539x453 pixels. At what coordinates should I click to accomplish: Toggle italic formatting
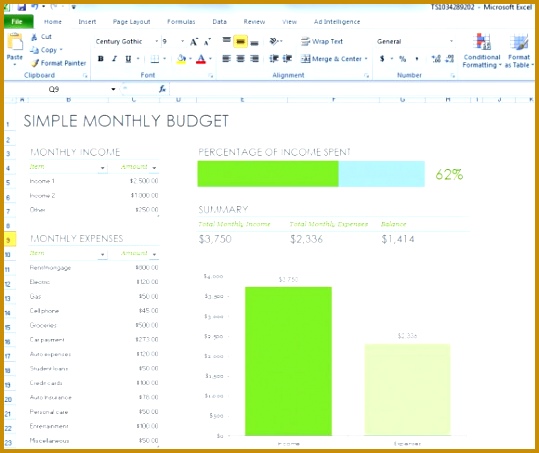(114, 59)
